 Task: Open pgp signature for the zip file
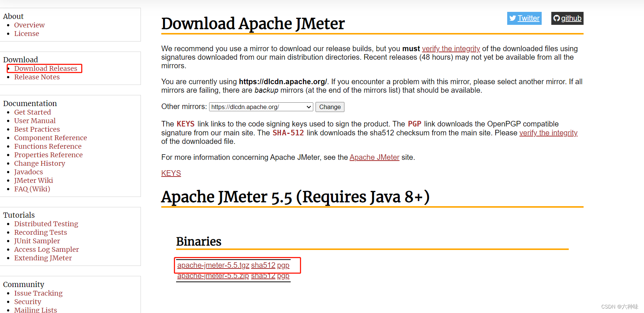click(x=283, y=276)
